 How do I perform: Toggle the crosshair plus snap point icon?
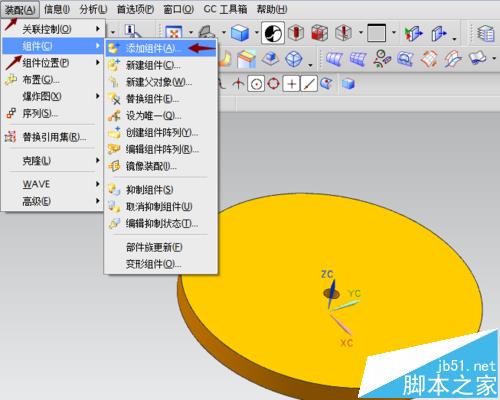click(291, 84)
